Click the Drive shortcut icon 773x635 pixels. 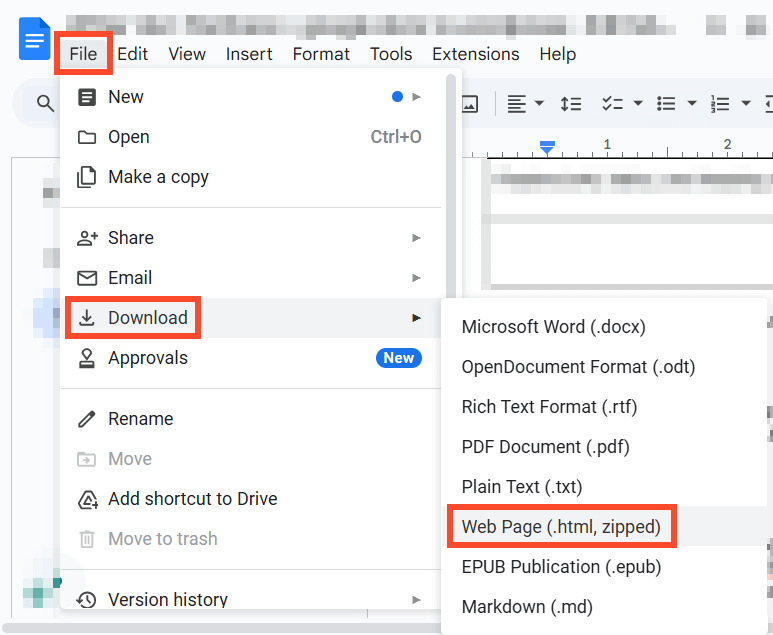tap(88, 499)
